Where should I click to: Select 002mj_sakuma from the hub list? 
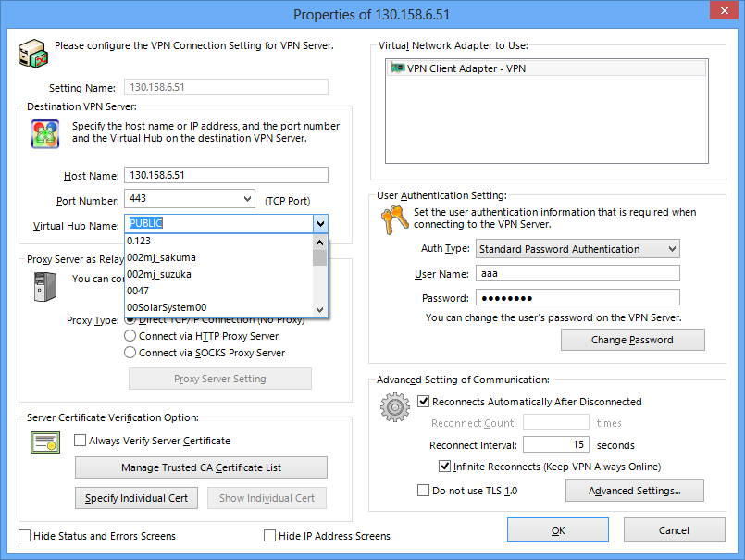click(x=162, y=258)
